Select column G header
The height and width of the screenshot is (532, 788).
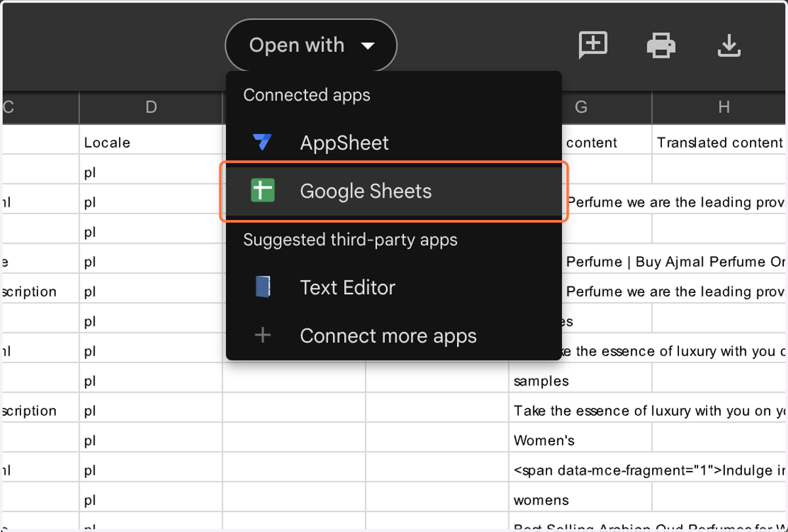(x=580, y=108)
